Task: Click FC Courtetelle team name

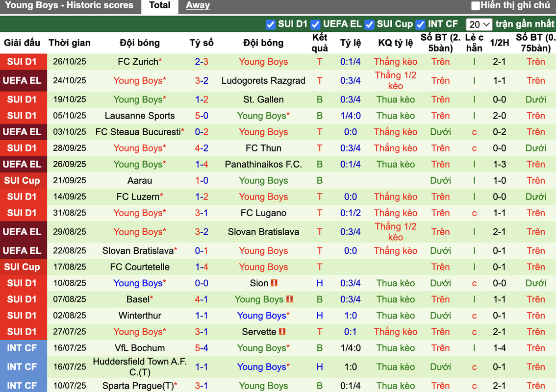Action: coord(140,267)
